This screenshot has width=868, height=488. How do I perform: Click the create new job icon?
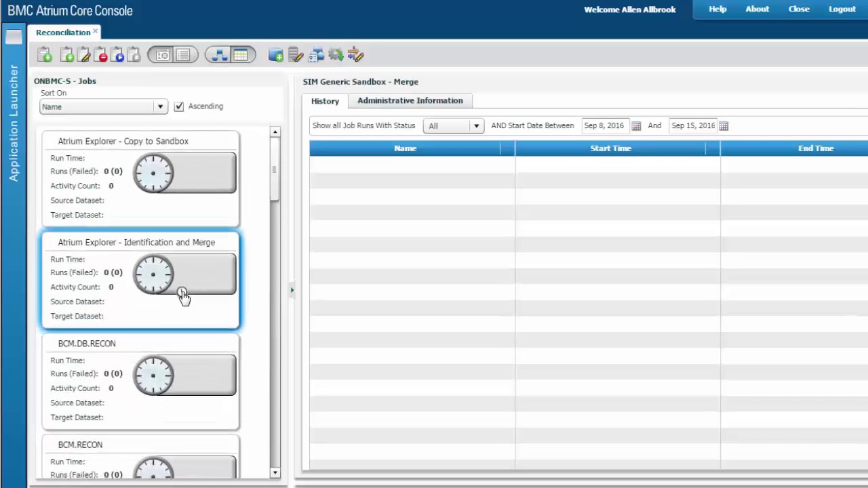(67, 55)
